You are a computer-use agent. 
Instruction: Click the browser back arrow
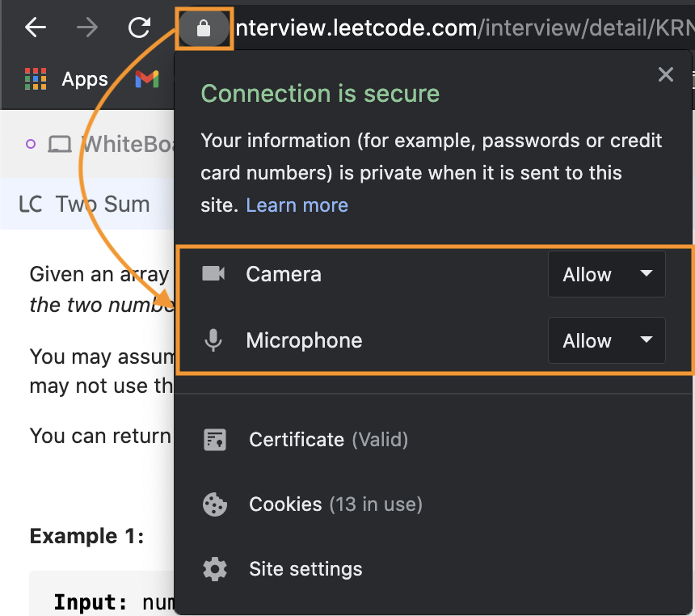coord(36,27)
